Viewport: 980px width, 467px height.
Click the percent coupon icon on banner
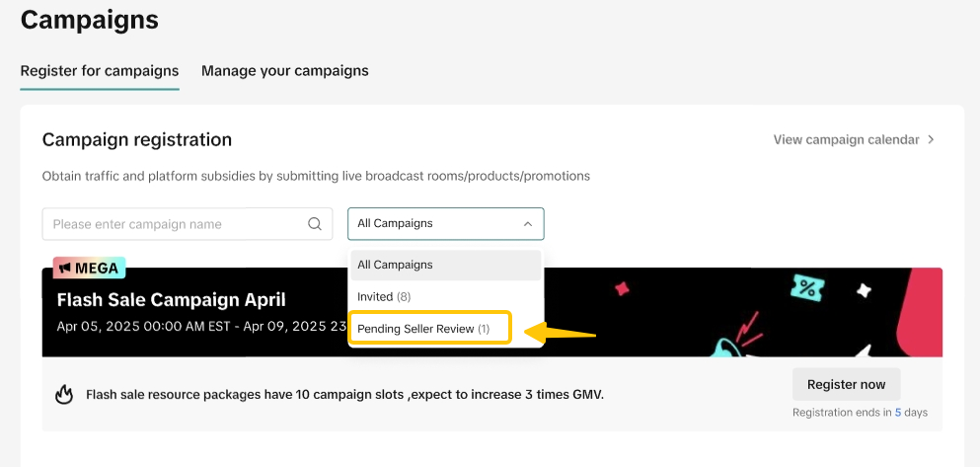[x=808, y=289]
